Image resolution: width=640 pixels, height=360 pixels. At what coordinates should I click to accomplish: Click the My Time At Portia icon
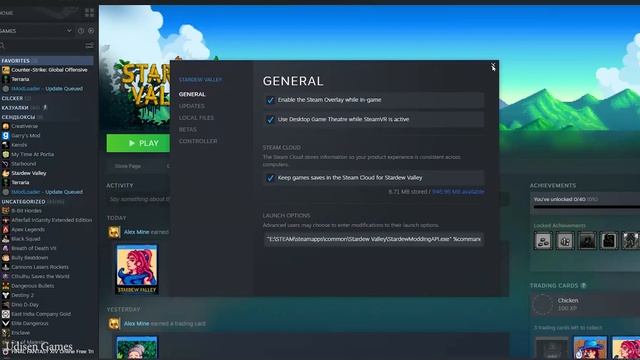tap(6, 154)
